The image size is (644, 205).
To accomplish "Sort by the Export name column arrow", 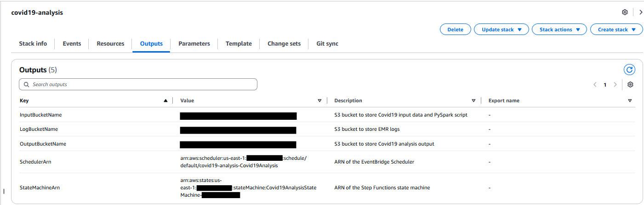I will pyautogui.click(x=630, y=100).
